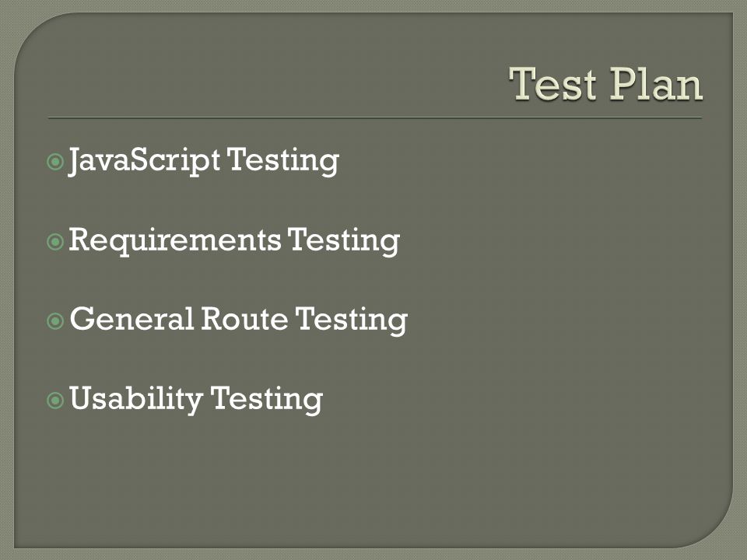Select the horizontal divider line under the title
Screen dimensions: 747x560
(x=374, y=117)
